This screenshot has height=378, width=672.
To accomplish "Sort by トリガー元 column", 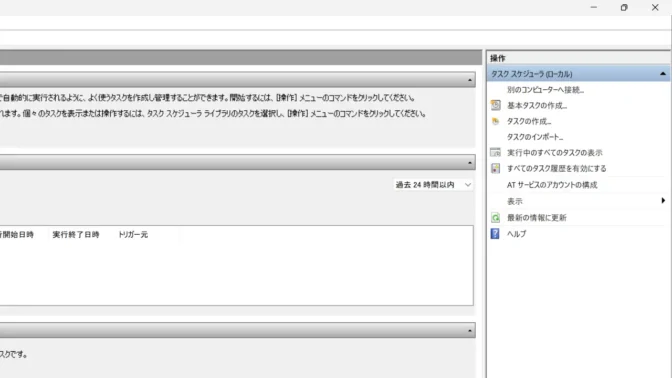I will (x=133, y=234).
